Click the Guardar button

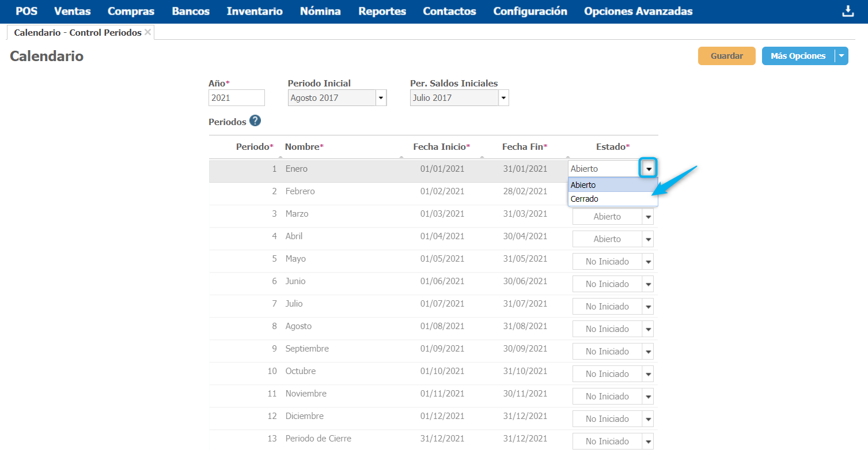(x=726, y=56)
